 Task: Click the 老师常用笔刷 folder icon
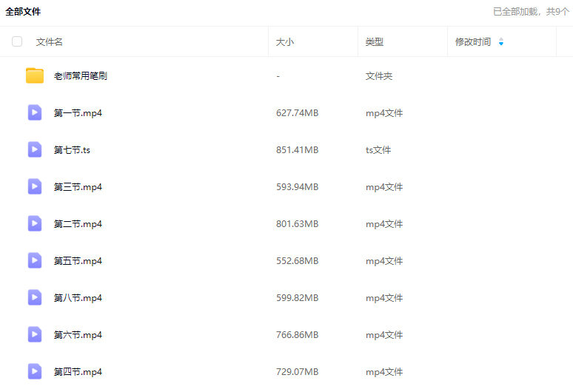click(x=35, y=75)
